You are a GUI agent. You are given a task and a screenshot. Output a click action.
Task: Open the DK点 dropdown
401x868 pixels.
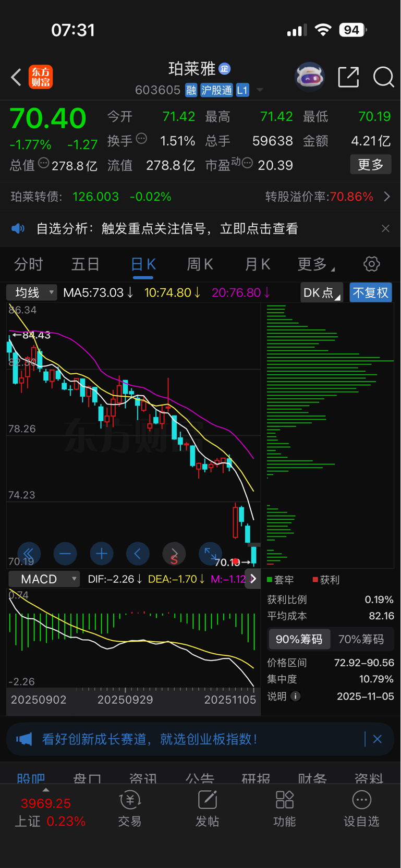click(322, 292)
